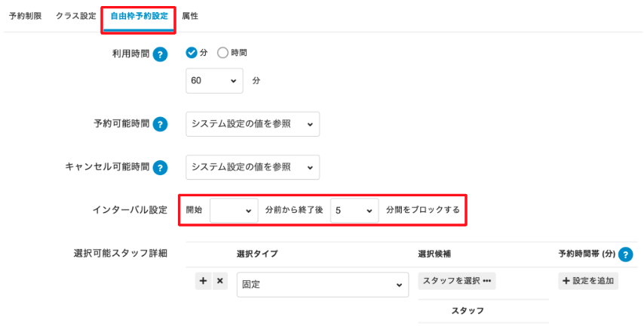Go to the 属性 tab
Screen dimensions: 644x330
[190, 15]
